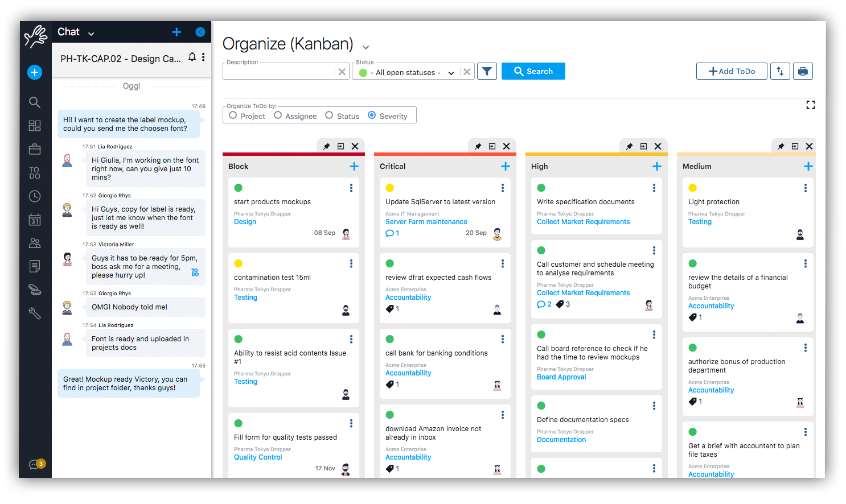The width and height of the screenshot is (846, 504).
Task: Open the Chat dropdown arrow
Action: coord(91,34)
